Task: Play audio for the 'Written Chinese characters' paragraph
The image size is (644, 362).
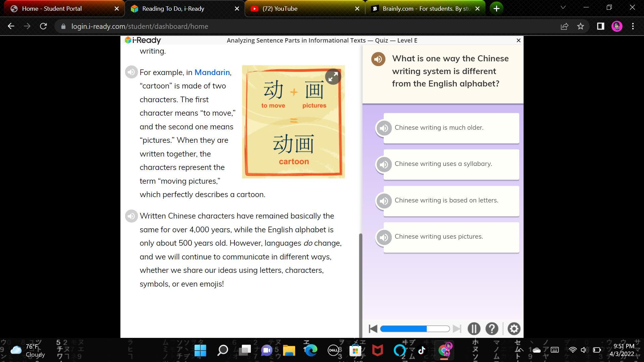Action: click(x=131, y=216)
